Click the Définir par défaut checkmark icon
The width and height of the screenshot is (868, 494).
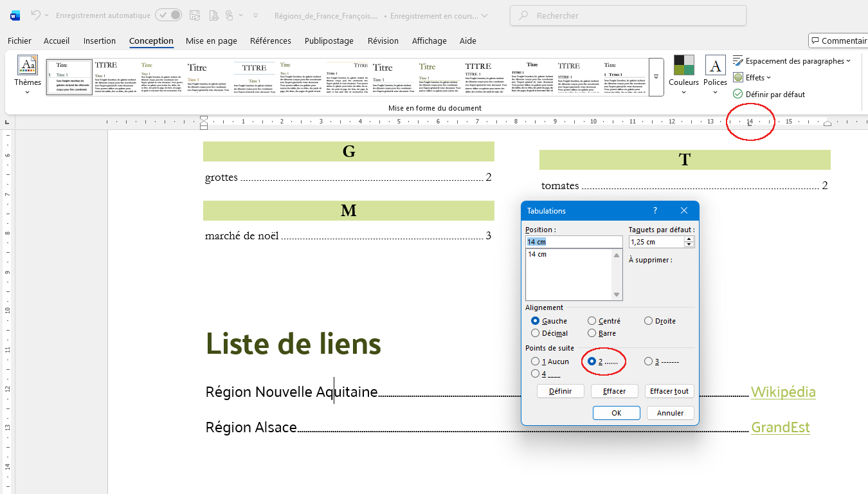[737, 94]
